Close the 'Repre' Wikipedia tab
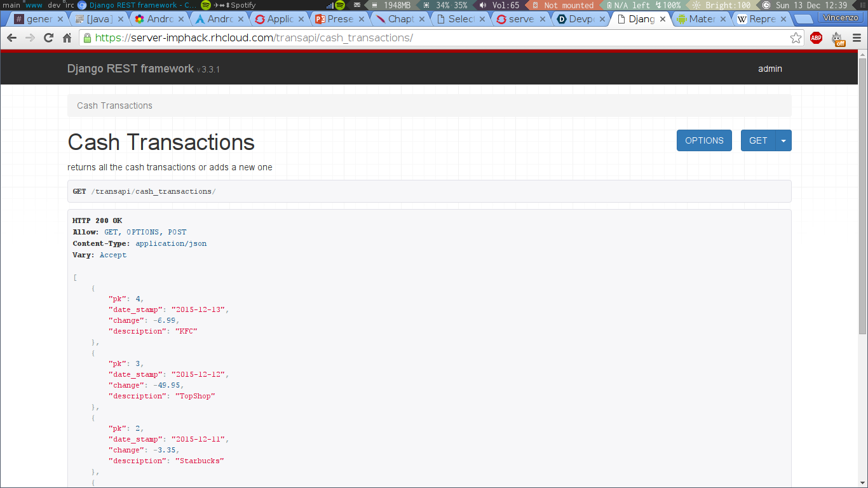This screenshot has width=868, height=488. [783, 19]
